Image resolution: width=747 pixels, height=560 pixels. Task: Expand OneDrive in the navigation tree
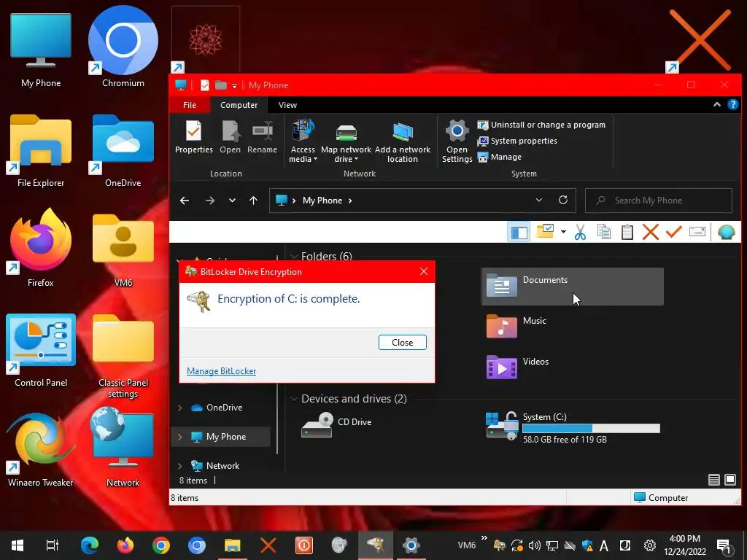point(179,408)
